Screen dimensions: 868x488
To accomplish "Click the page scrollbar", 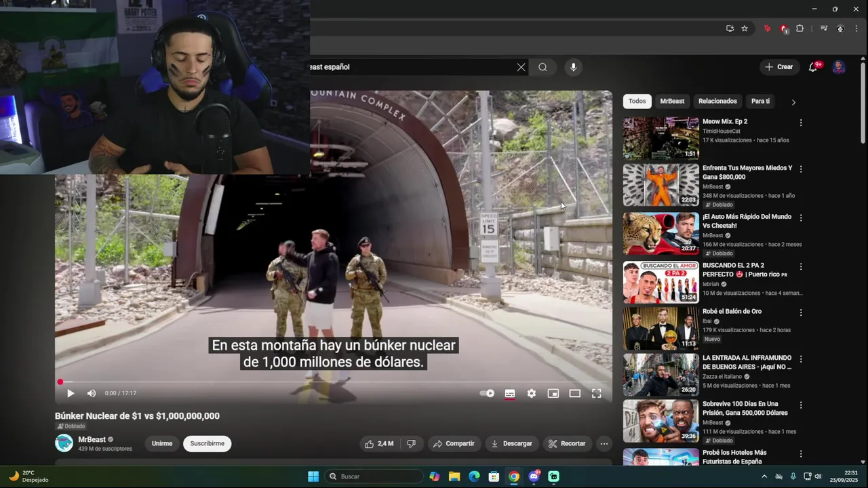I will point(863,102).
